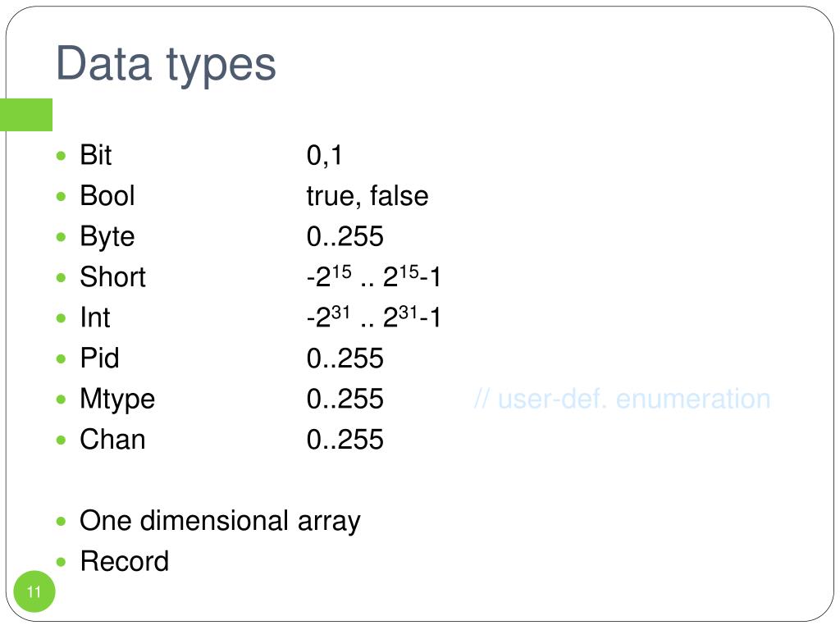Select the Pid list item

99,358
